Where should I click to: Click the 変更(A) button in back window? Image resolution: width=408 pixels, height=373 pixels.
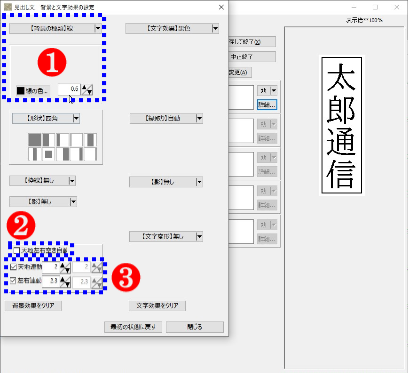[240, 72]
